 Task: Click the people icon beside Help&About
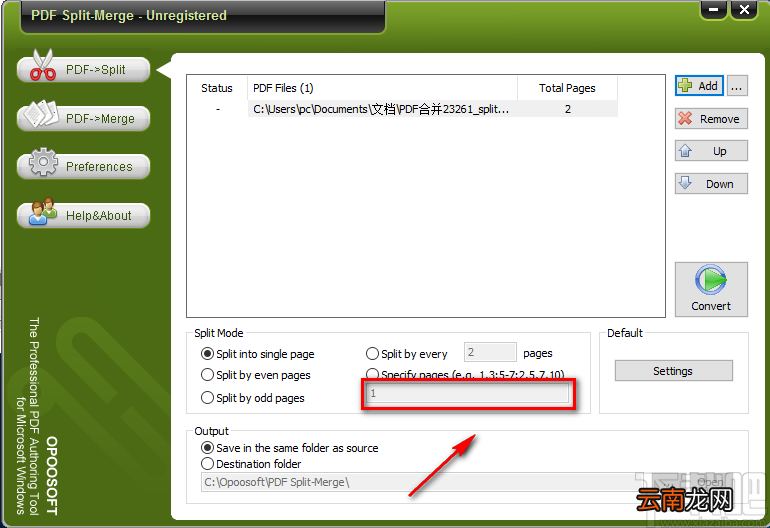click(43, 211)
